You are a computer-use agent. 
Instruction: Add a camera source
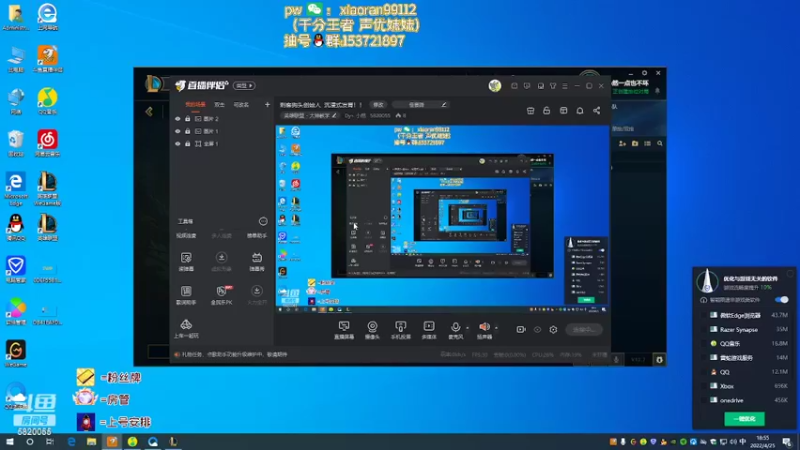[372, 330]
